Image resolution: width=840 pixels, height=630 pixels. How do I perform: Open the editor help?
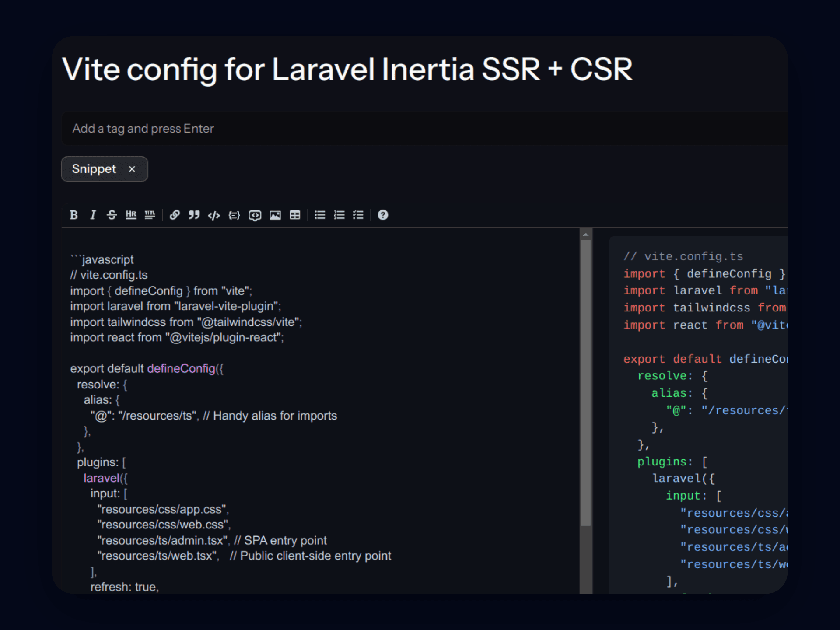[383, 215]
